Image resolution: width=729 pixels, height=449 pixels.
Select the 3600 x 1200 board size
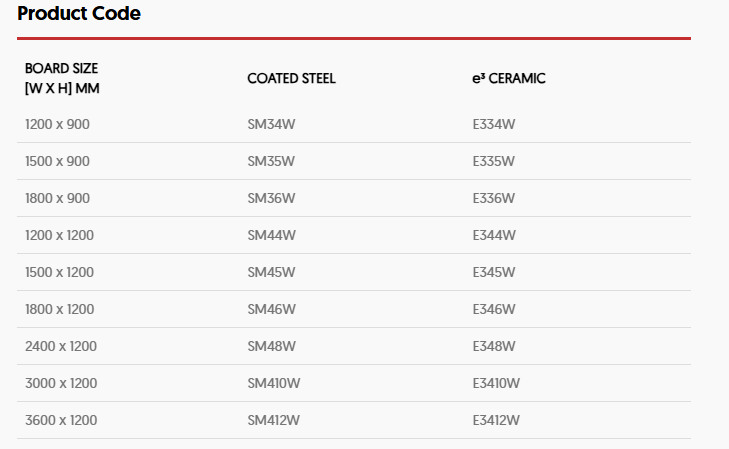tap(61, 420)
